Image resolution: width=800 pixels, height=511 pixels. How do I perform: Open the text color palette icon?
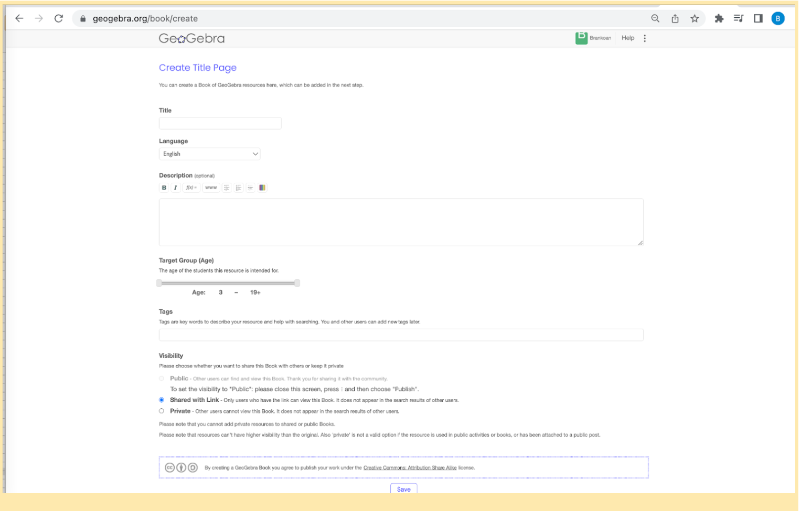point(262,188)
